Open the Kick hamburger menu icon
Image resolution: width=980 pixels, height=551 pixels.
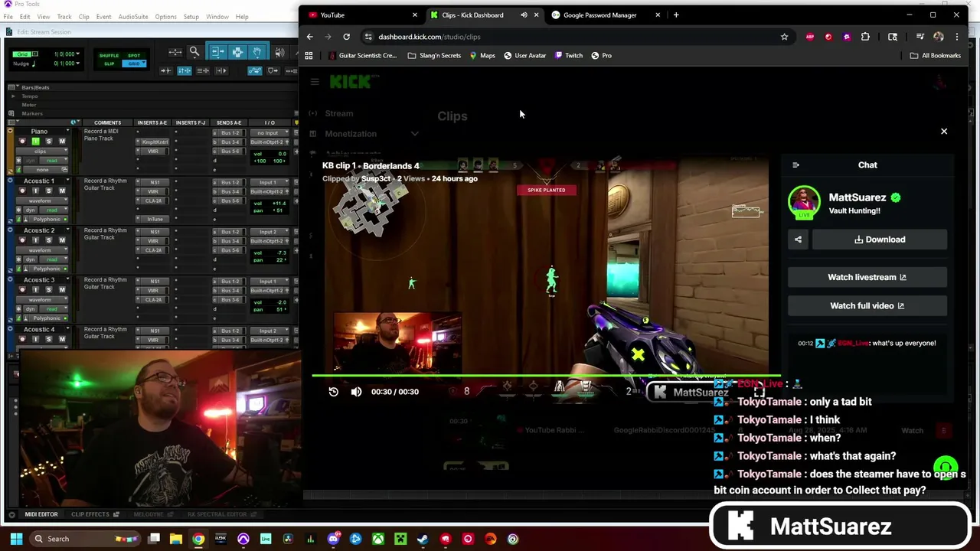click(x=314, y=82)
